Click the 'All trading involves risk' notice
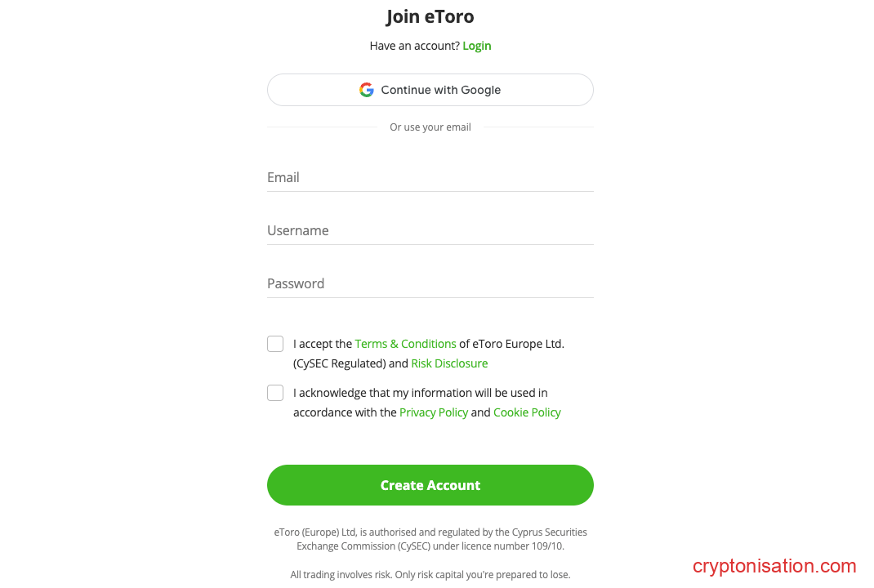The height and width of the screenshot is (588, 874). pos(430,575)
